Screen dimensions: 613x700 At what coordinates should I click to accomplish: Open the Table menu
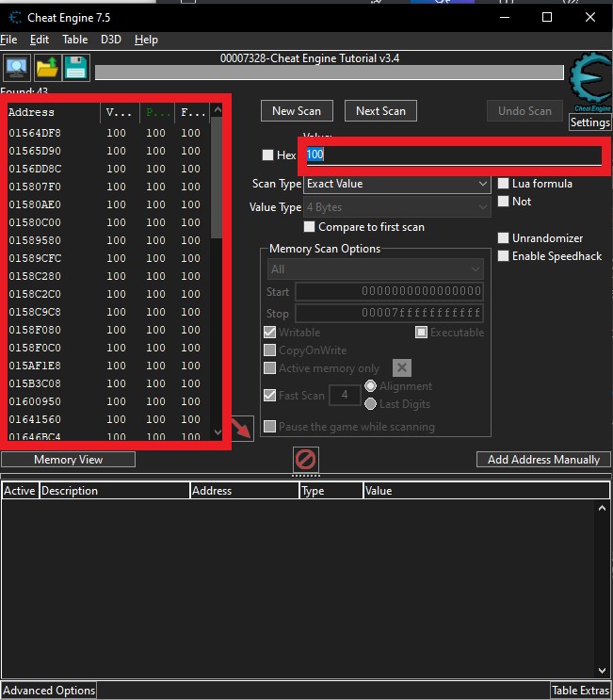point(74,40)
